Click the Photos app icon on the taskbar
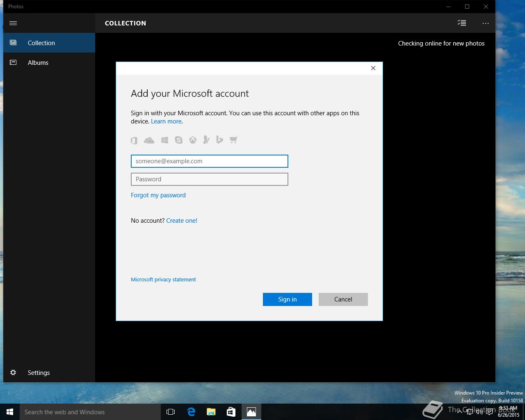 [x=251, y=412]
